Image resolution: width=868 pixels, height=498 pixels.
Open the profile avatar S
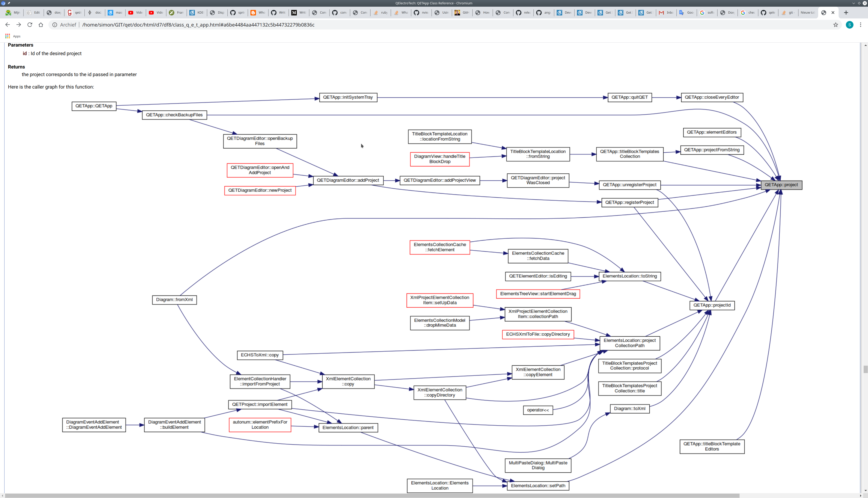849,25
